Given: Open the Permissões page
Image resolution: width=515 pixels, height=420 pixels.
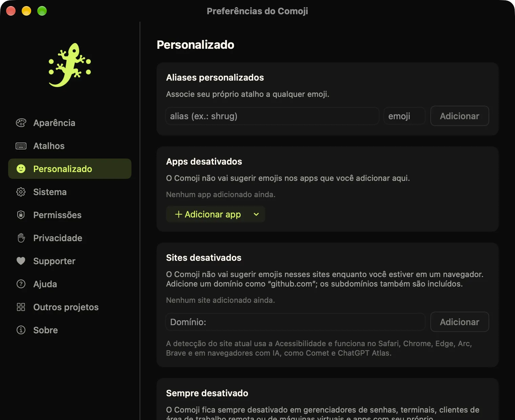Looking at the screenshot, I should 70,215.
